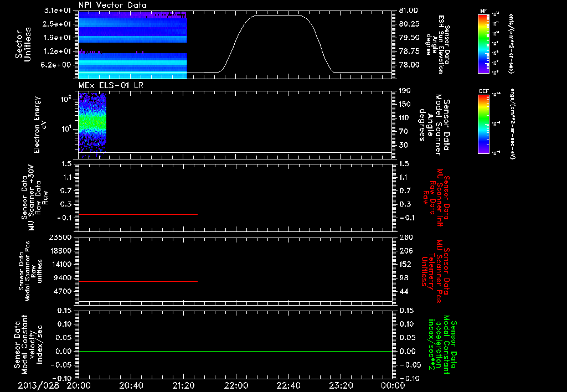Click the NF label above color bar

(x=483, y=11)
